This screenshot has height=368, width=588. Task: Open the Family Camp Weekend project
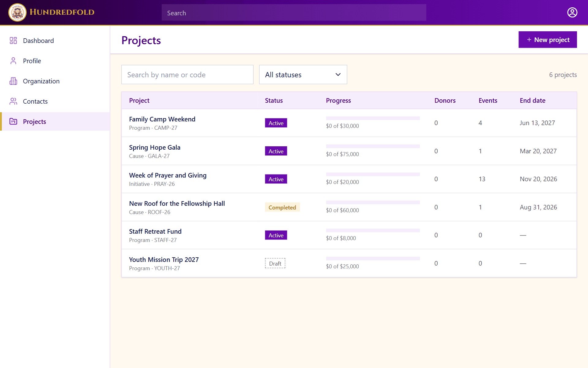[x=162, y=119]
